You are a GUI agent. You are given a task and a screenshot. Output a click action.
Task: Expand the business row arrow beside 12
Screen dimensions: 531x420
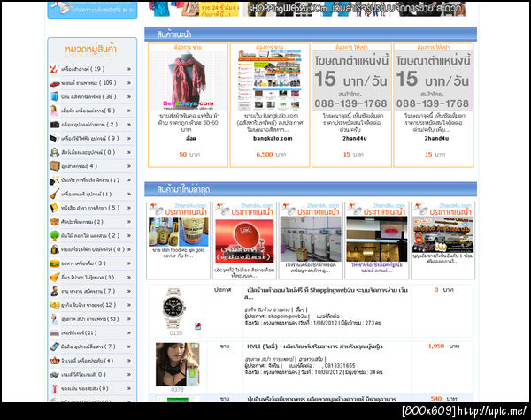coord(129,305)
